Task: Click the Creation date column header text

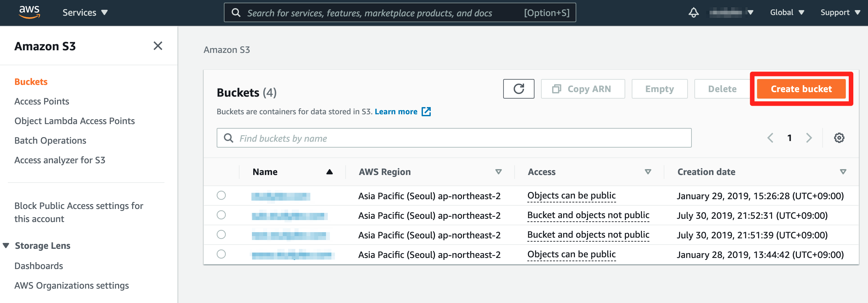Action: click(706, 172)
